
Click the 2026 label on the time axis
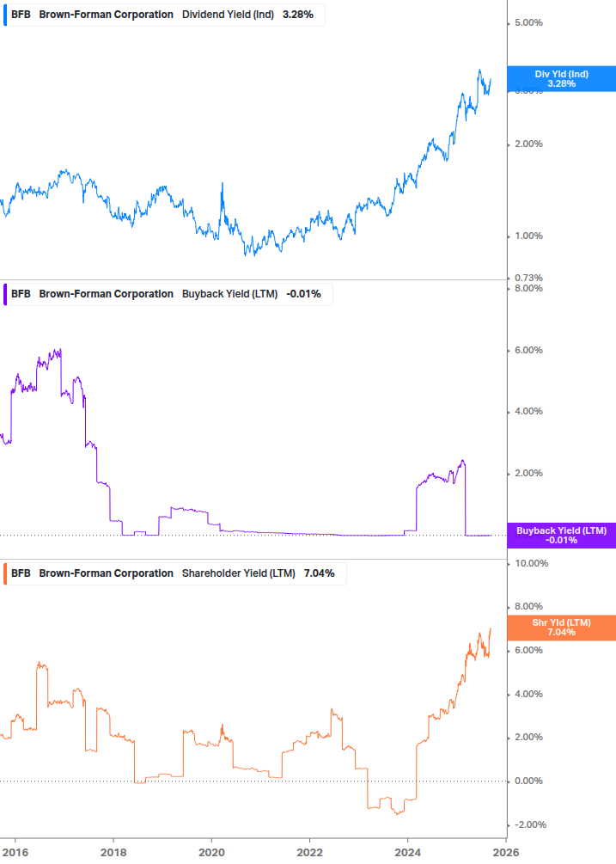click(506, 853)
